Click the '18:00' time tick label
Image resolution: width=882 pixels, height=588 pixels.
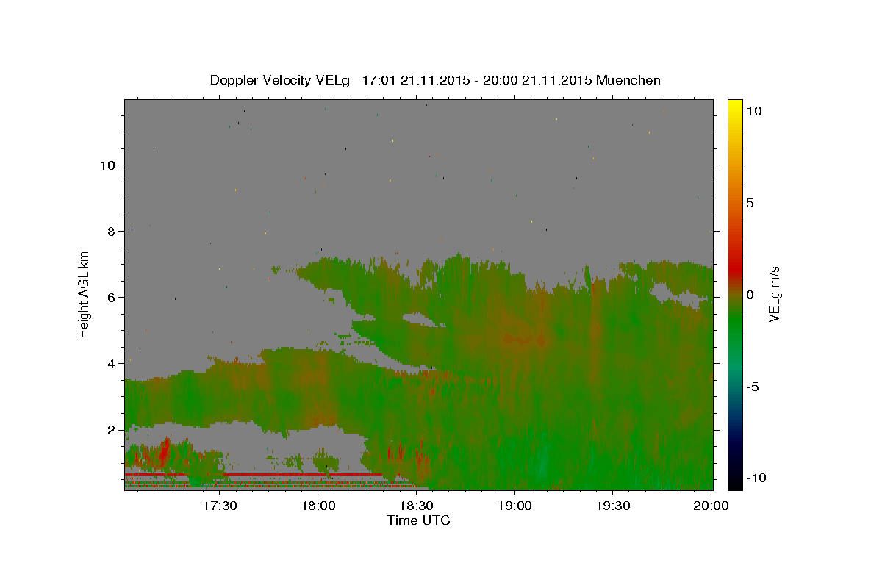pyautogui.click(x=319, y=506)
